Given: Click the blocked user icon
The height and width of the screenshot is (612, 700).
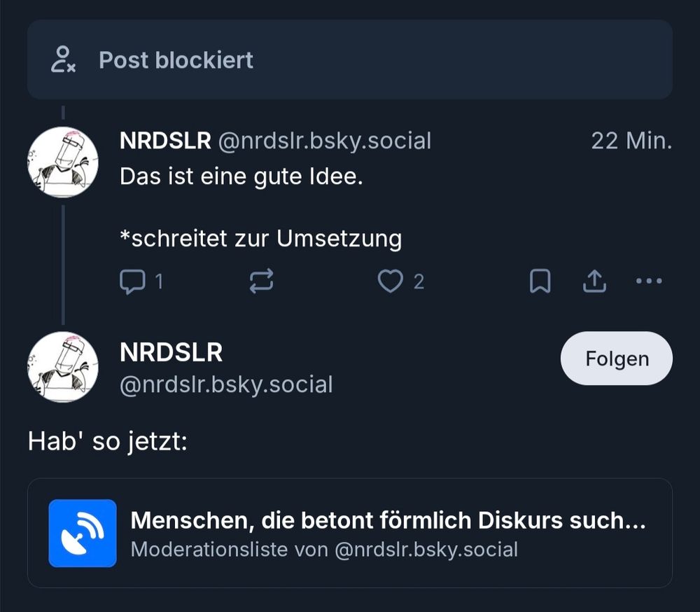Looking at the screenshot, I should click(63, 60).
